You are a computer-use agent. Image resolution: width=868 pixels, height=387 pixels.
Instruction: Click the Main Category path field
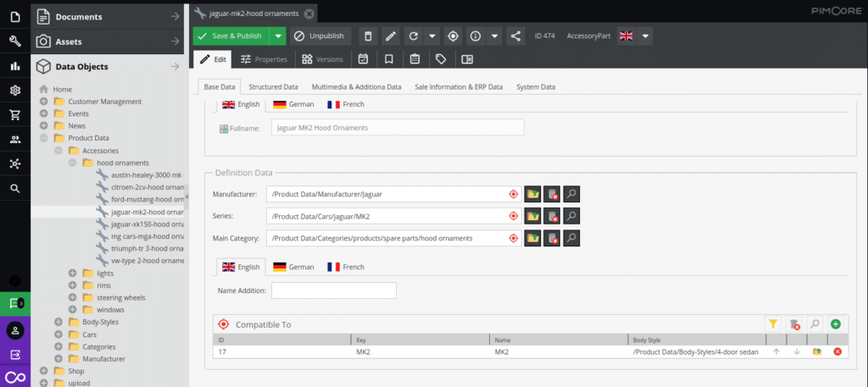click(x=393, y=238)
